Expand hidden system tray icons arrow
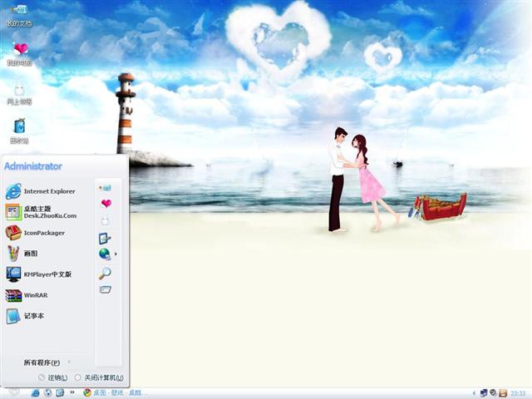This screenshot has height=399, width=532. [474, 393]
